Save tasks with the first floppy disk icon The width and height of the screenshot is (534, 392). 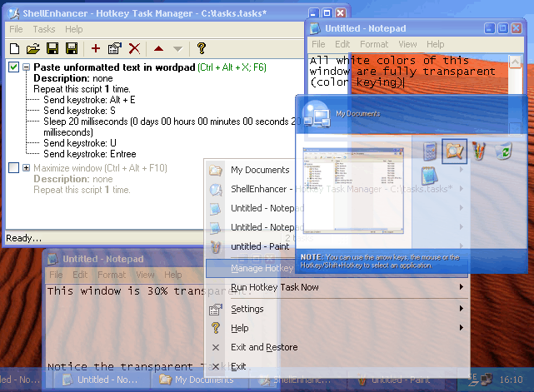coord(52,48)
